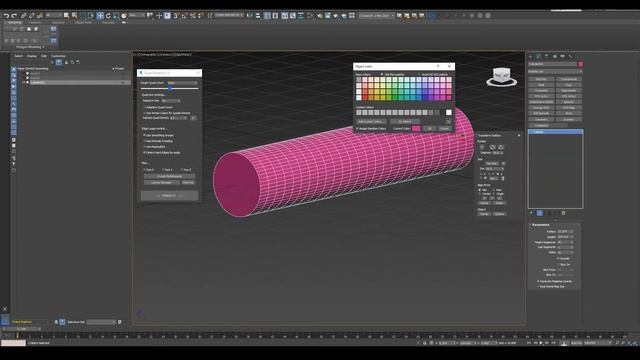The height and width of the screenshot is (360, 640).
Task: Open the Display menu in Scene Explorer
Action: pos(31,56)
